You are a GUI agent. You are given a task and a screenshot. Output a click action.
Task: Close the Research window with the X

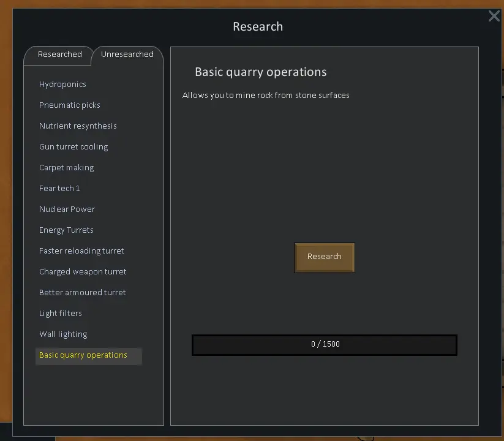tap(494, 16)
